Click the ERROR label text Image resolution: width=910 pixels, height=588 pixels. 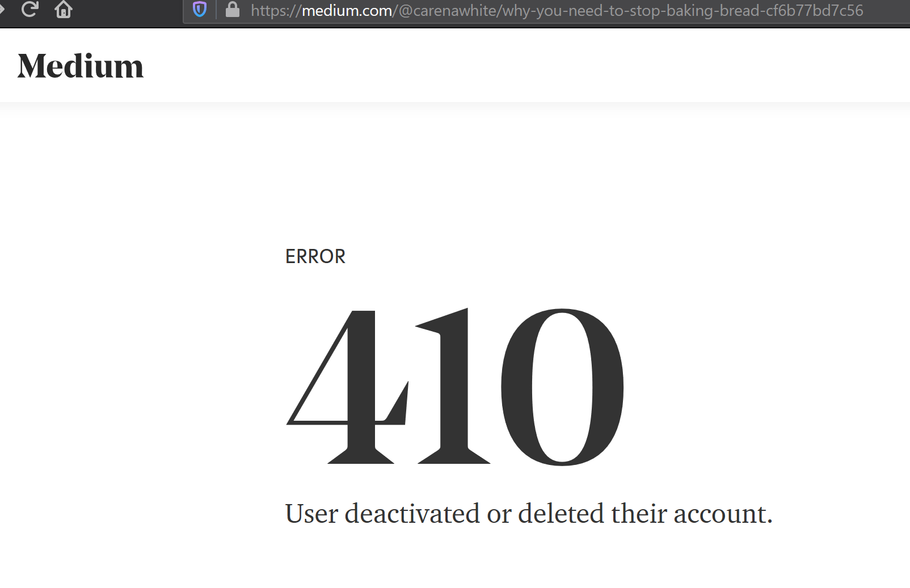(315, 256)
